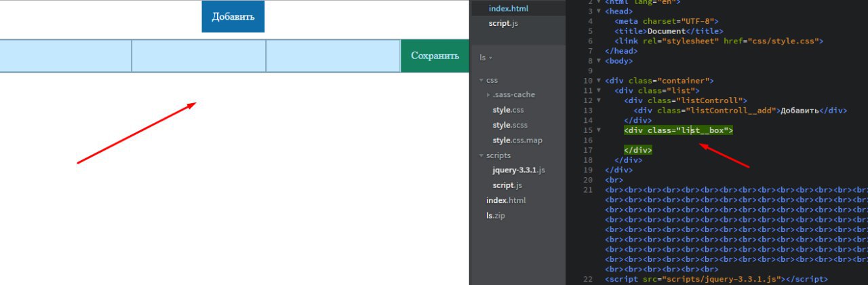Click line number 21 in the gutter

pos(588,189)
